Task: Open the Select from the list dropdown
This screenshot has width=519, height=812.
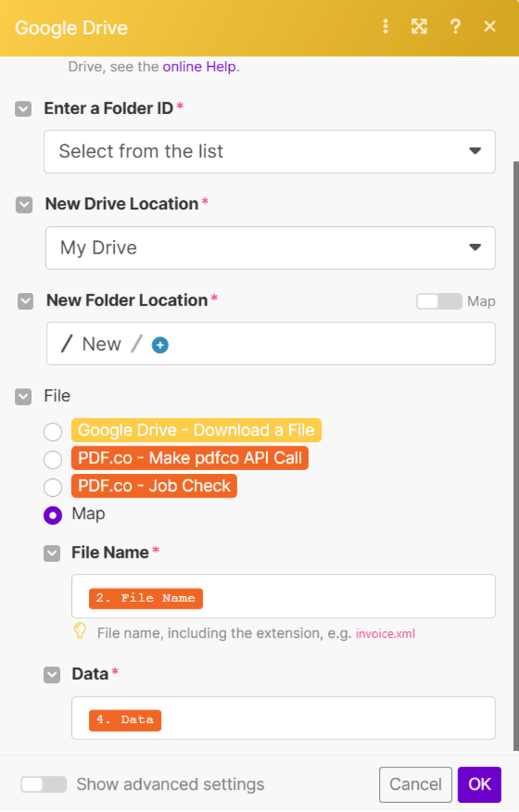Action: (269, 152)
